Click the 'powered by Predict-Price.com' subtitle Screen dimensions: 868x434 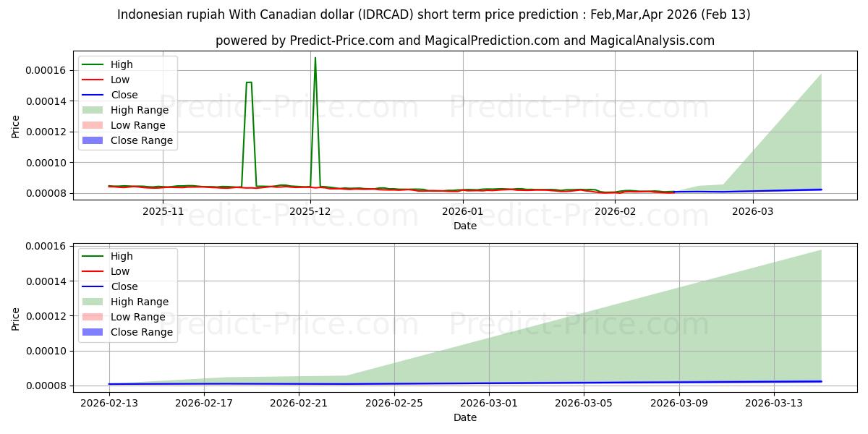pos(464,41)
